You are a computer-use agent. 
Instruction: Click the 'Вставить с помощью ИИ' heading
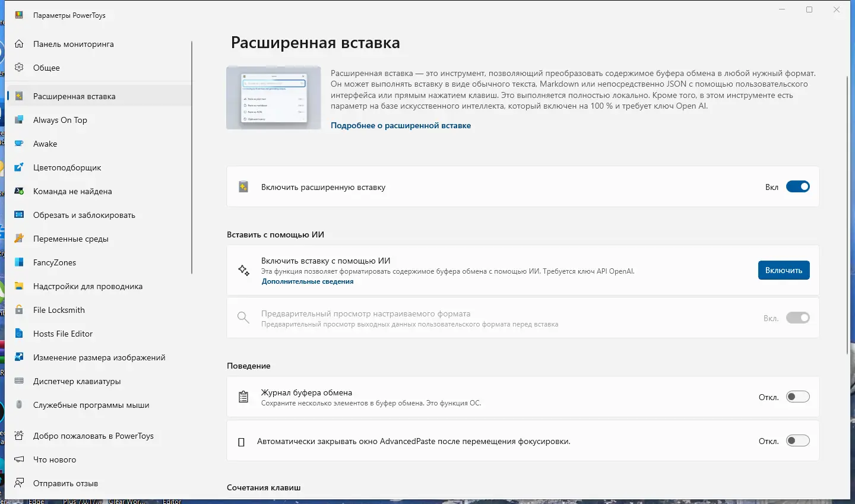click(275, 235)
